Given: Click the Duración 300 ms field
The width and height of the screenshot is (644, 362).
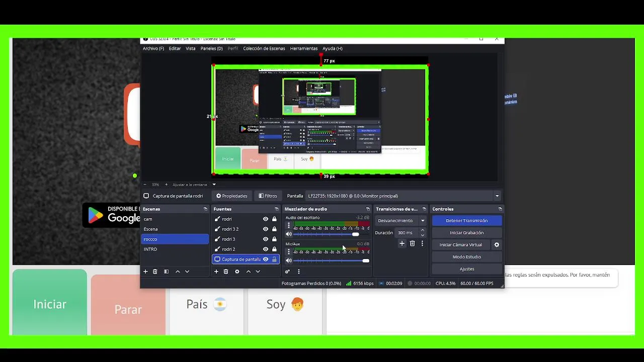Looking at the screenshot, I should [407, 233].
